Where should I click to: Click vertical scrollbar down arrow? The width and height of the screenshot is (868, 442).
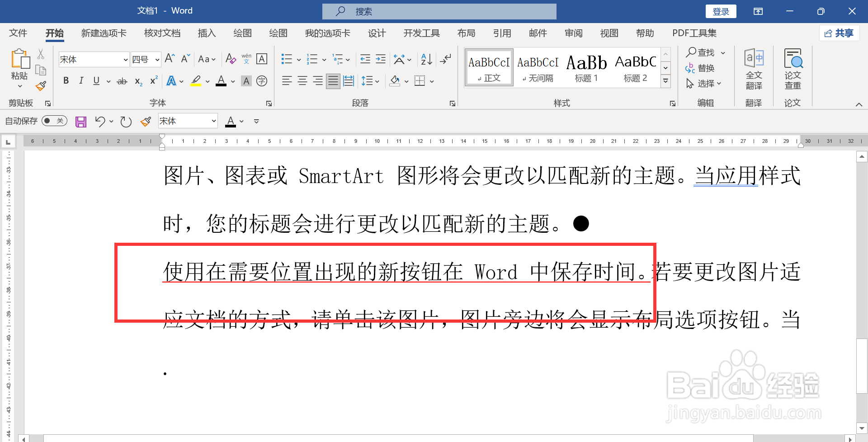862,428
